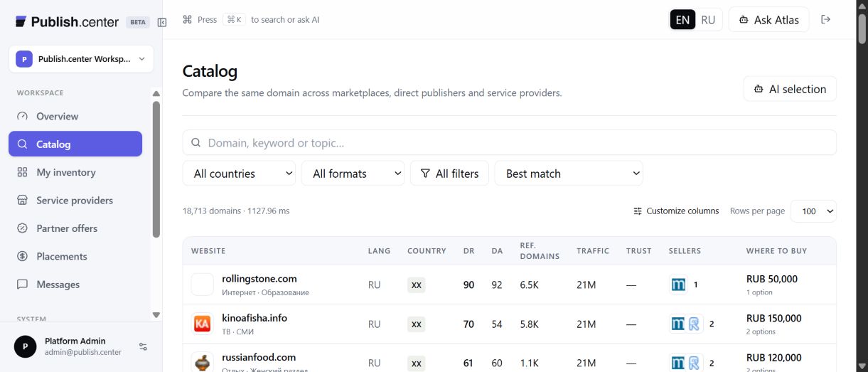Screen dimensions: 868x372
Task: Open russianfood.com domain link
Action: coord(259,357)
